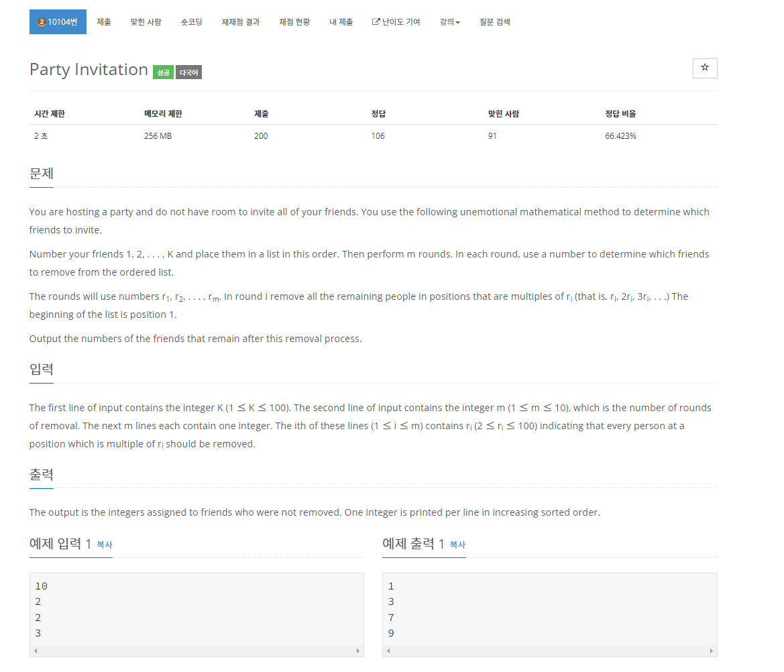Screen dimensions: 784x672
Task: Open the 내 제출 tab
Action: pyautogui.click(x=341, y=22)
